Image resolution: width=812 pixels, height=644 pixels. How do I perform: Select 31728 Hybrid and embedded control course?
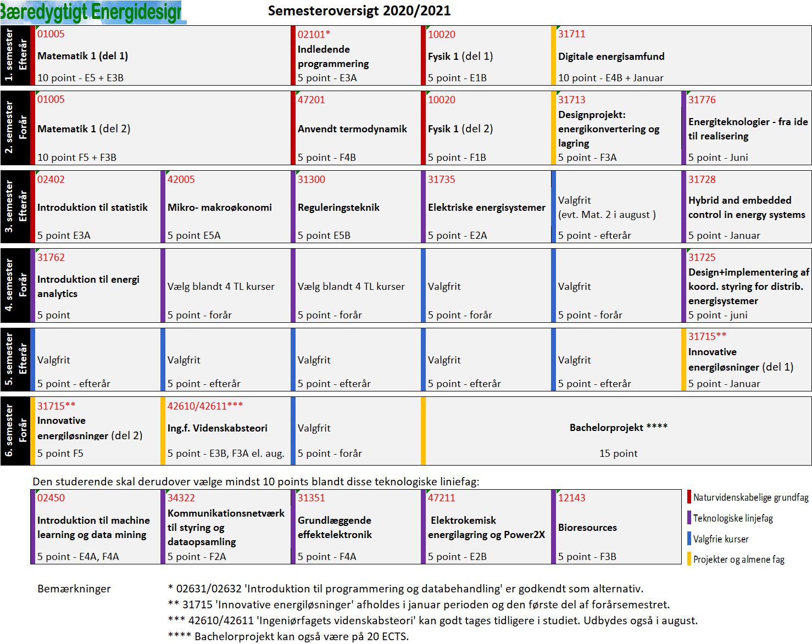(747, 206)
